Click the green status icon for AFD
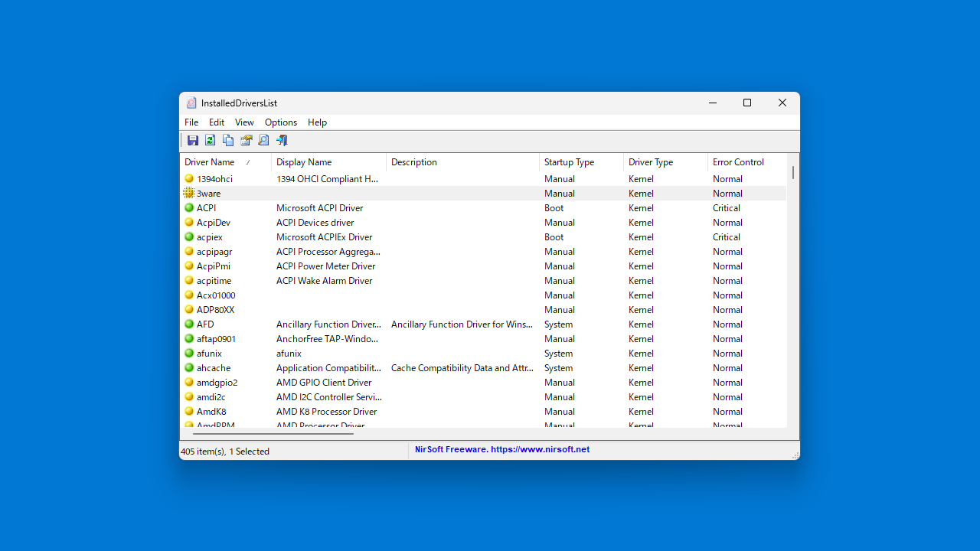Image resolution: width=980 pixels, height=551 pixels. (189, 324)
